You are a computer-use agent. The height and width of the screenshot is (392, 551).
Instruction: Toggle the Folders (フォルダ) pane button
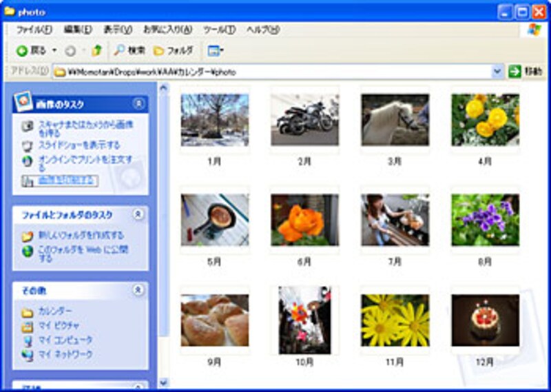click(174, 51)
